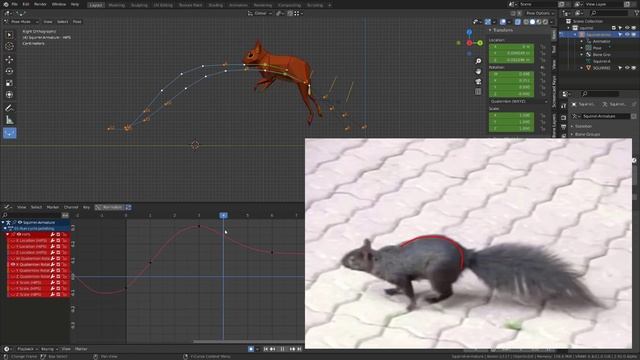Open the Channel menu in graph editor

pyautogui.click(x=71, y=207)
